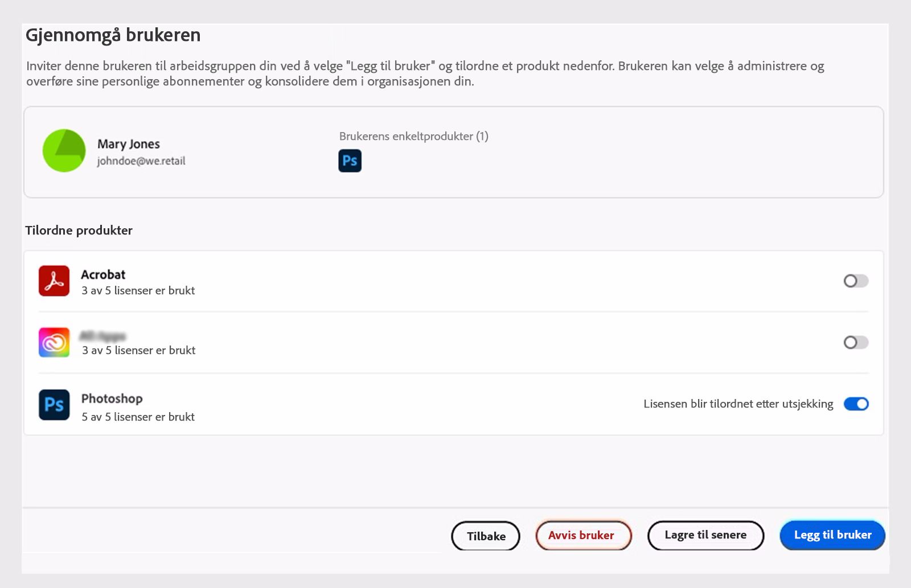This screenshot has height=588, width=911.
Task: Click the Photoshop icon in Tilordne produkter
Action: [54, 404]
